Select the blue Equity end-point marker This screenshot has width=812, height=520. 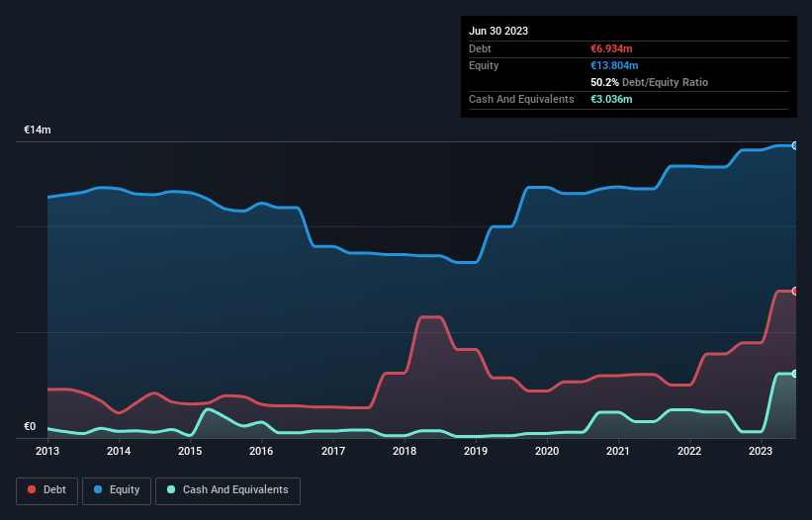pyautogui.click(x=795, y=146)
